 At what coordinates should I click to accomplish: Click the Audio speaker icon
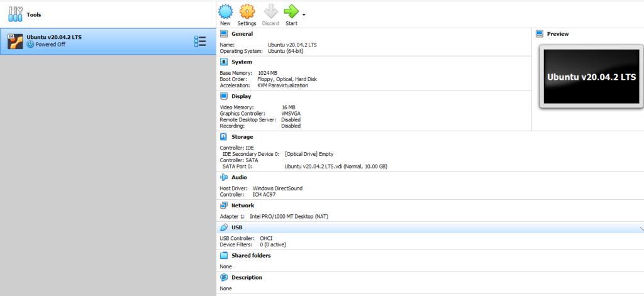224,177
